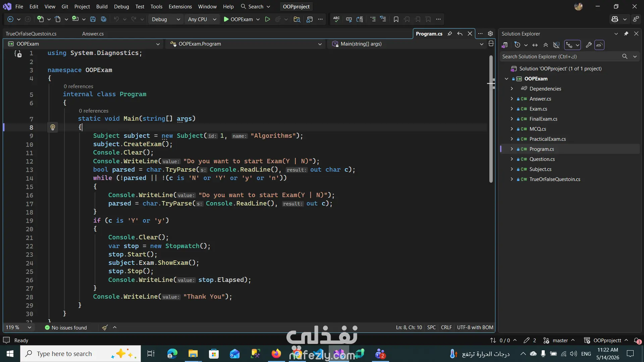Open the Build menu
Image resolution: width=644 pixels, height=362 pixels.
click(102, 6)
